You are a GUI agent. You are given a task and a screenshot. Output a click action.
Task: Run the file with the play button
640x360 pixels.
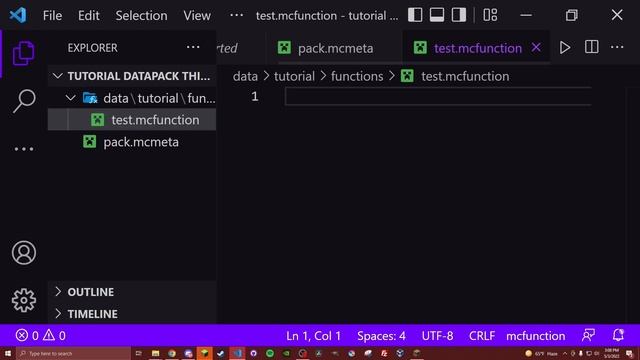tap(565, 48)
